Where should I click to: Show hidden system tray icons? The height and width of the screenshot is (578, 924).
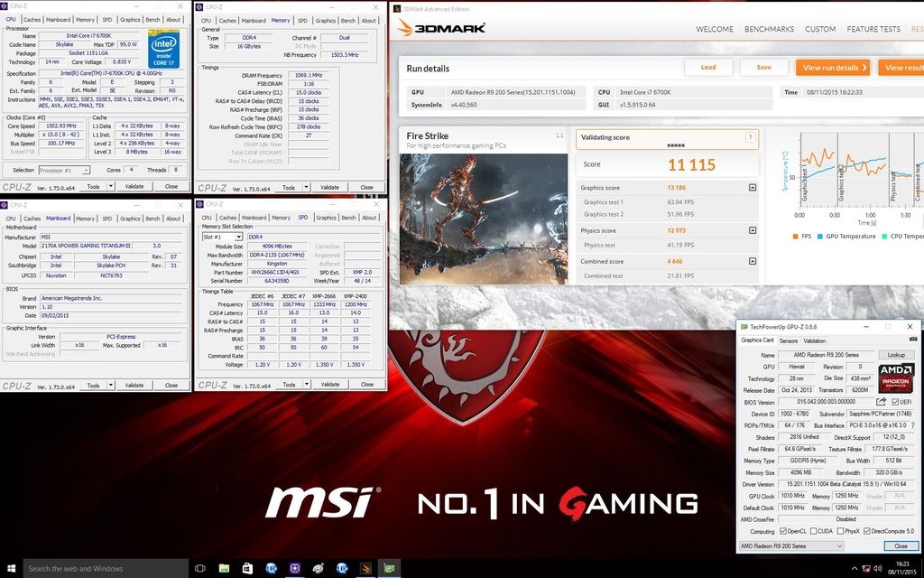click(854, 569)
